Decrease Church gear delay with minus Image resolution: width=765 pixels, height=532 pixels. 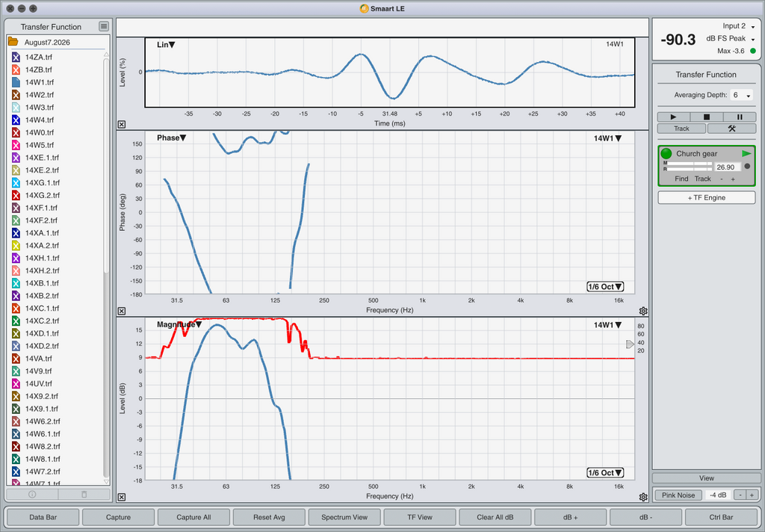[x=722, y=179]
